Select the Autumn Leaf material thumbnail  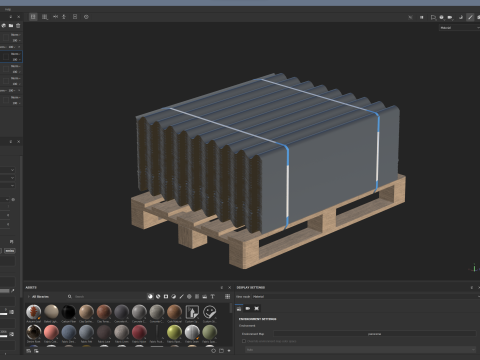point(34,312)
